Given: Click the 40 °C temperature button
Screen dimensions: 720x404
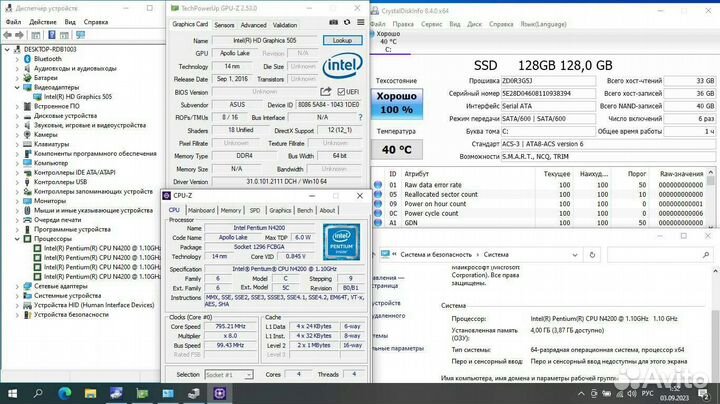Looking at the screenshot, I should [397, 150].
